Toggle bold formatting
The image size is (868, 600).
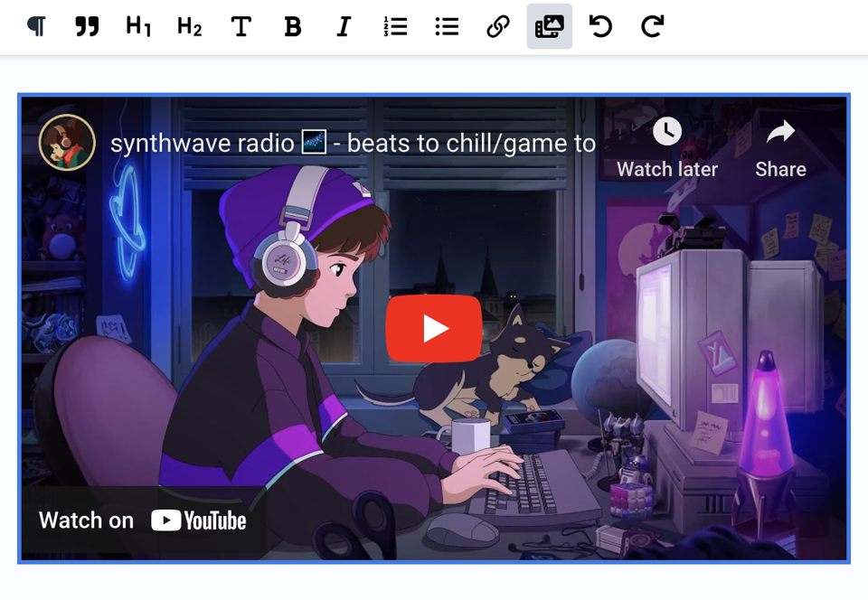[292, 26]
